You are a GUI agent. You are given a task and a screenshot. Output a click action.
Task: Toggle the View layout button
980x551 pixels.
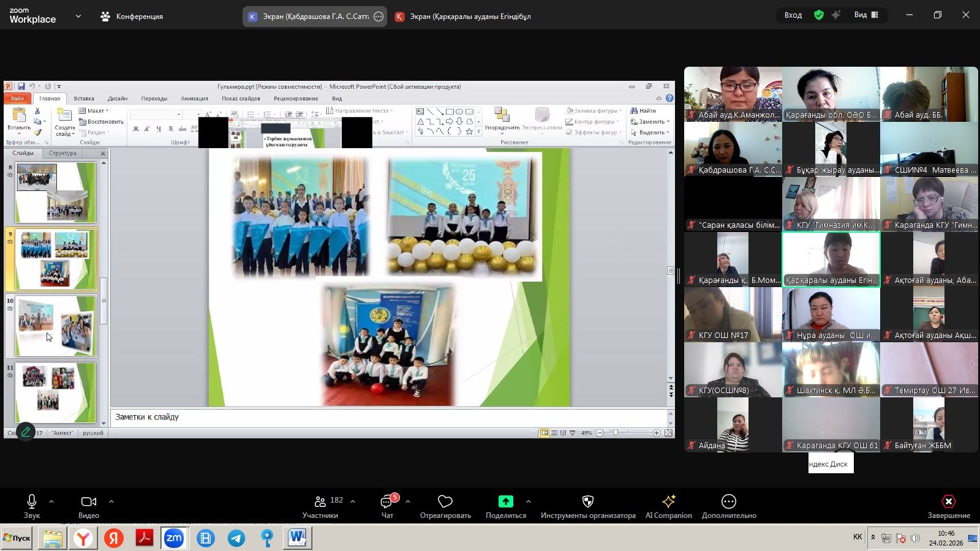[x=866, y=15]
